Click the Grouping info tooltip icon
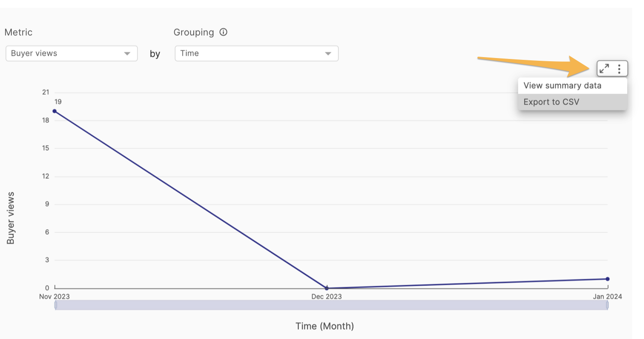The image size is (644, 339). pyautogui.click(x=223, y=32)
